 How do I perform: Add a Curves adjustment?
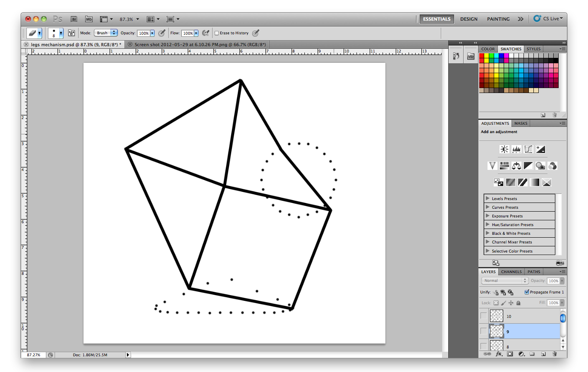click(x=528, y=149)
